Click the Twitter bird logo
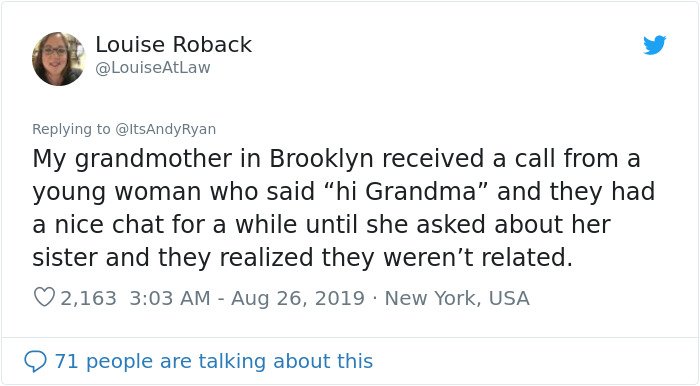 (654, 45)
